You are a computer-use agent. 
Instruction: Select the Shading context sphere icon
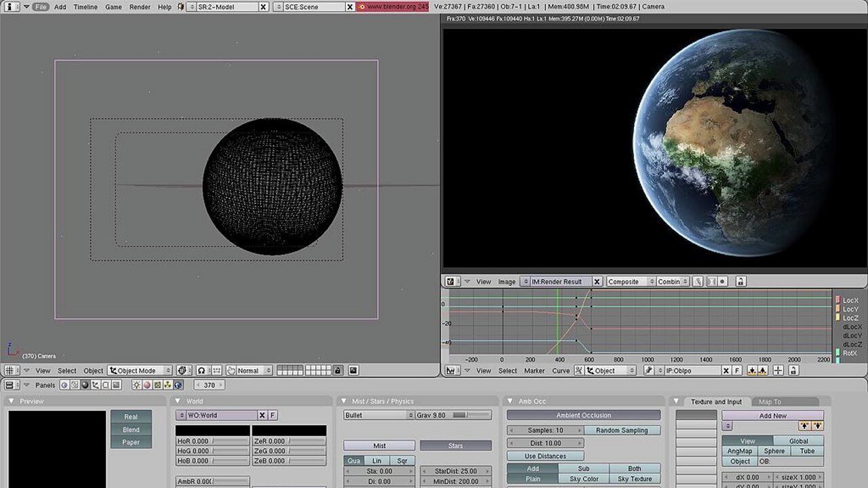point(85,386)
